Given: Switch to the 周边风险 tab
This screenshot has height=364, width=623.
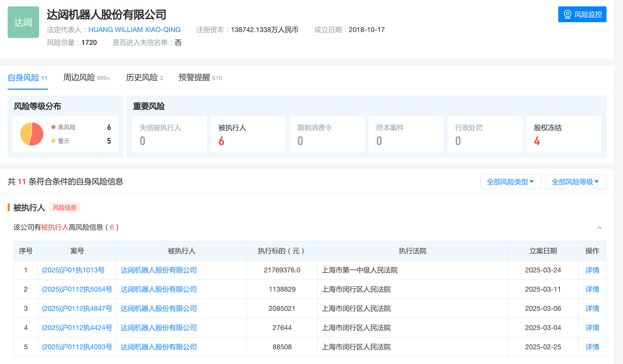Looking at the screenshot, I should coord(86,78).
